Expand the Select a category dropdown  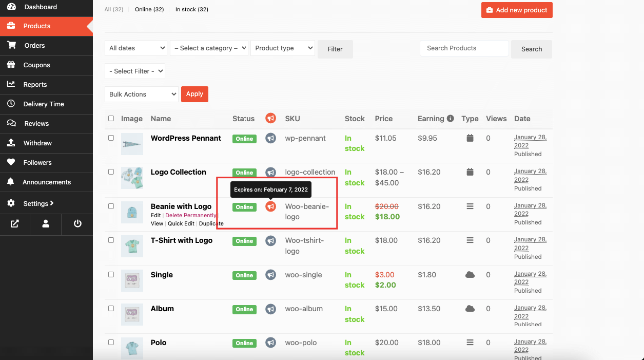click(209, 48)
